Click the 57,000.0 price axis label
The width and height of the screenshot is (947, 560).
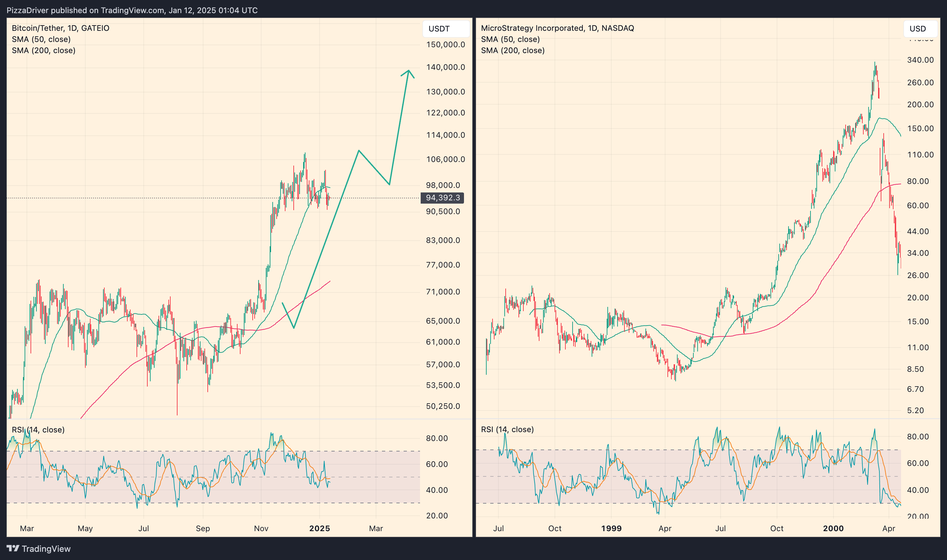coord(443,365)
